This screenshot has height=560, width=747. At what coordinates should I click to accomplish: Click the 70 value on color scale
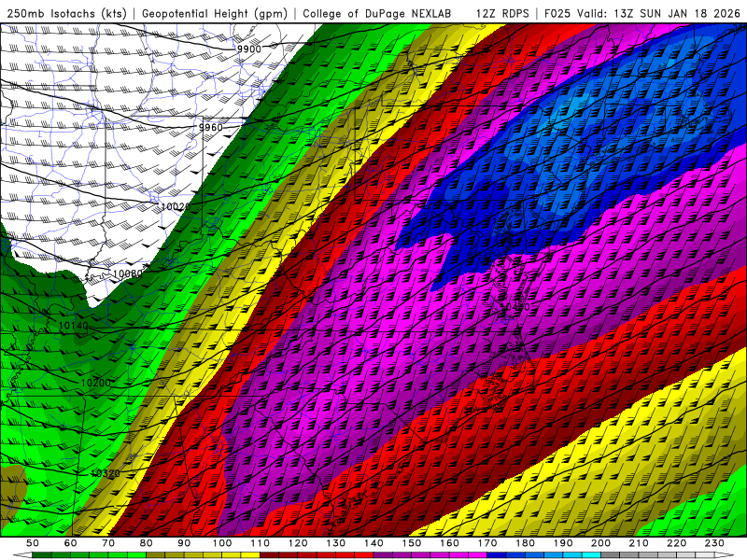pos(108,543)
